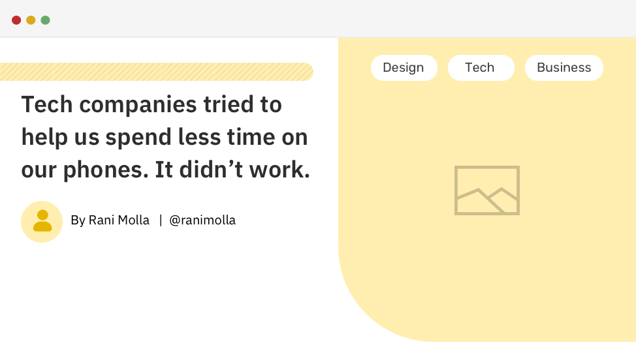Click the striped yellow decorative bar
Screen dimensions: 636x364
[155, 72]
